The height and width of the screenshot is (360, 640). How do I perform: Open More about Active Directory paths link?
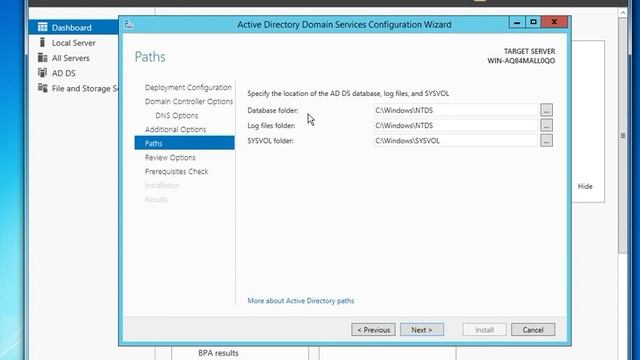point(301,301)
